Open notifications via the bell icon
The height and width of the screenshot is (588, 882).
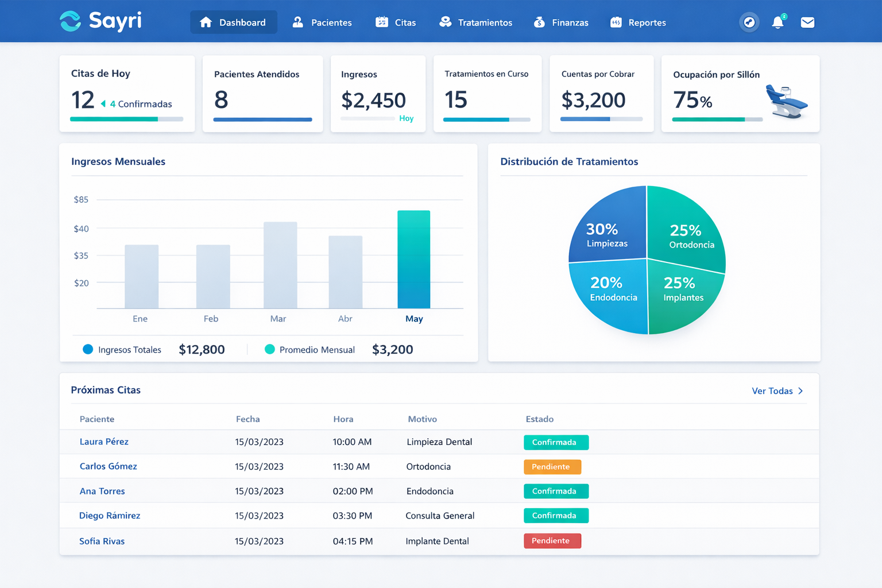(x=778, y=22)
